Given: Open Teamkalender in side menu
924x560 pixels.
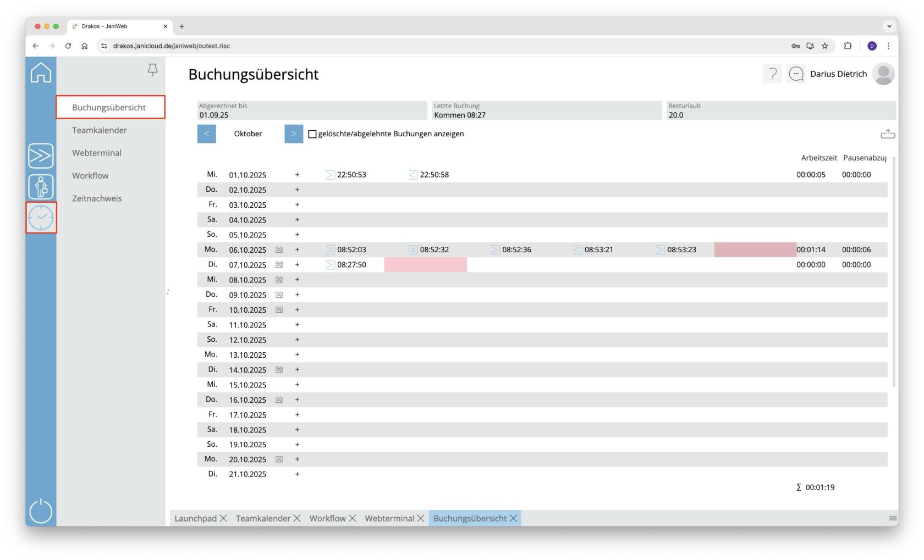Looking at the screenshot, I should point(99,130).
